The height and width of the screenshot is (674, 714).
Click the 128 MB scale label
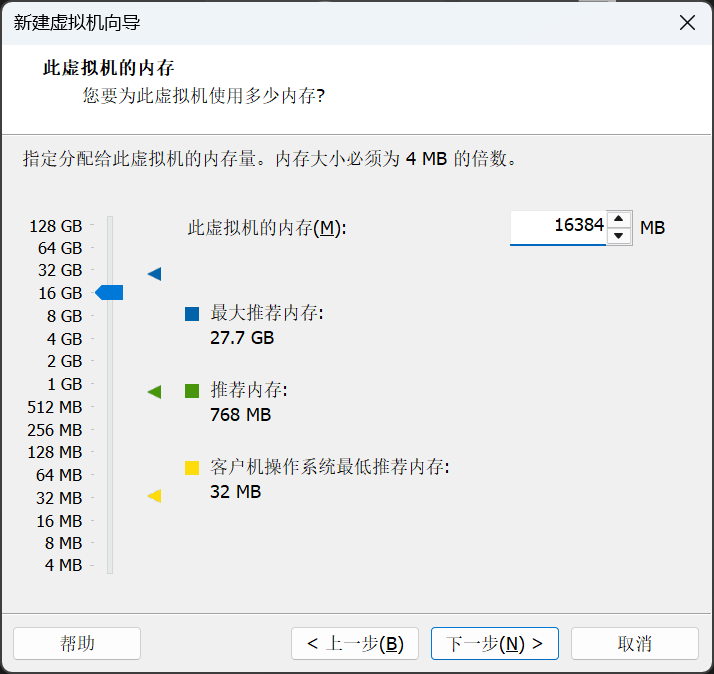[x=55, y=452]
